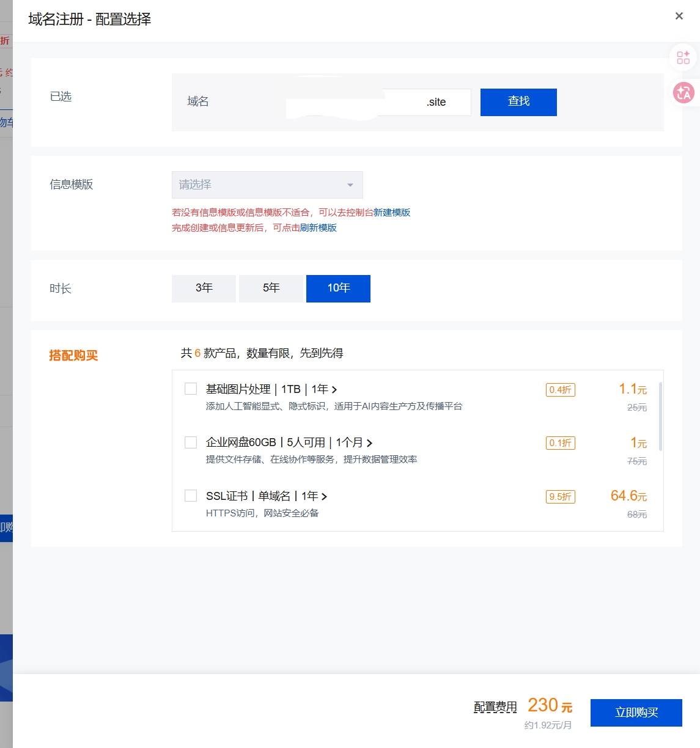Click the 230 元 total price

(550, 705)
